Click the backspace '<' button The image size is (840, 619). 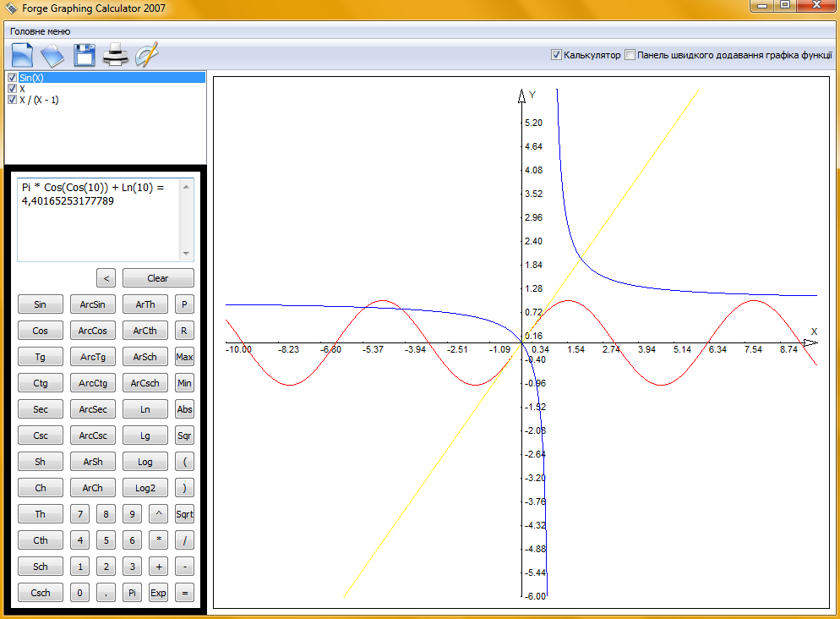point(106,278)
